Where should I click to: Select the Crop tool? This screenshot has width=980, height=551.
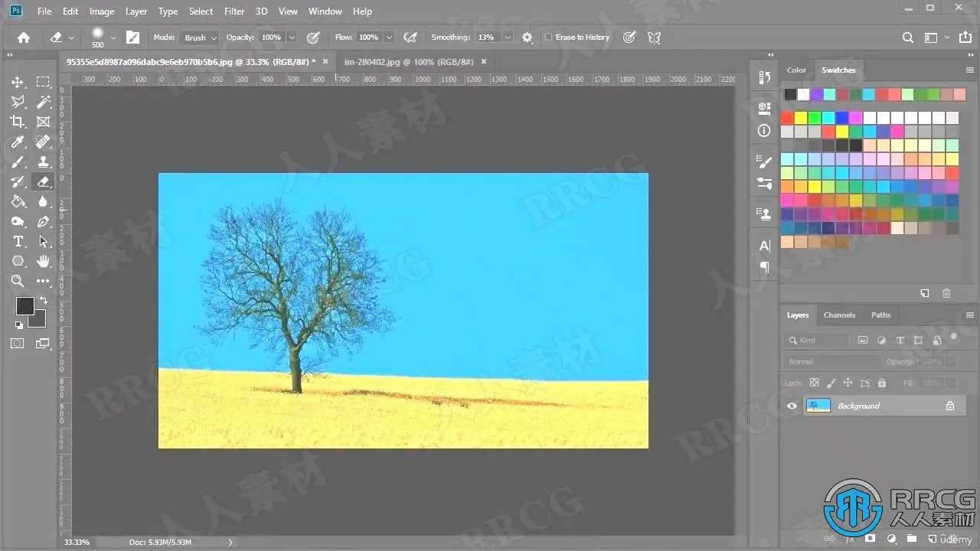(x=18, y=122)
